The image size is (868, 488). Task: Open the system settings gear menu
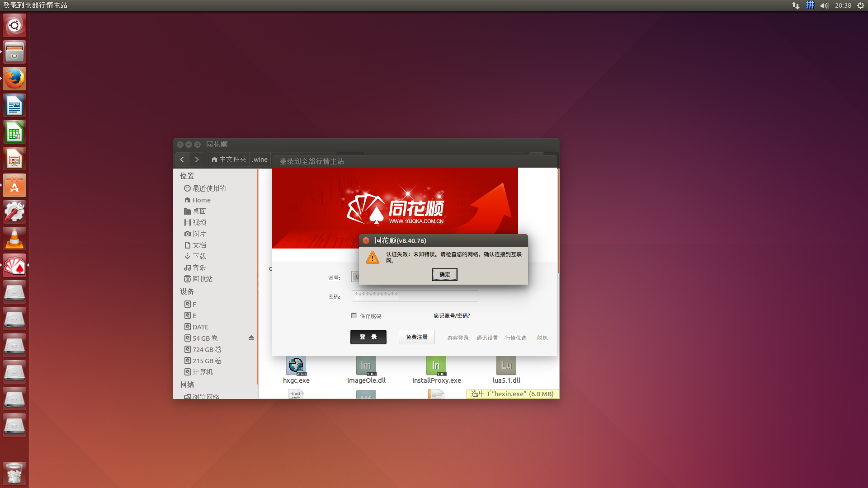(860, 5)
